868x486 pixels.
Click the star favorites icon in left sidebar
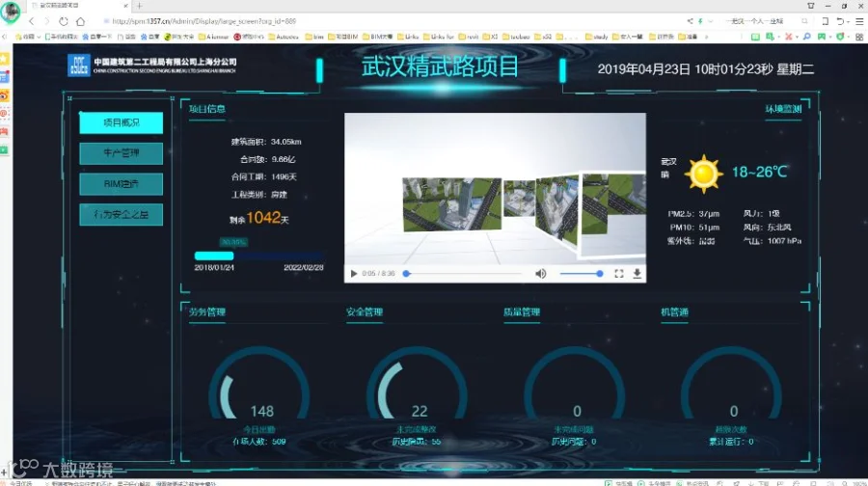click(x=5, y=58)
